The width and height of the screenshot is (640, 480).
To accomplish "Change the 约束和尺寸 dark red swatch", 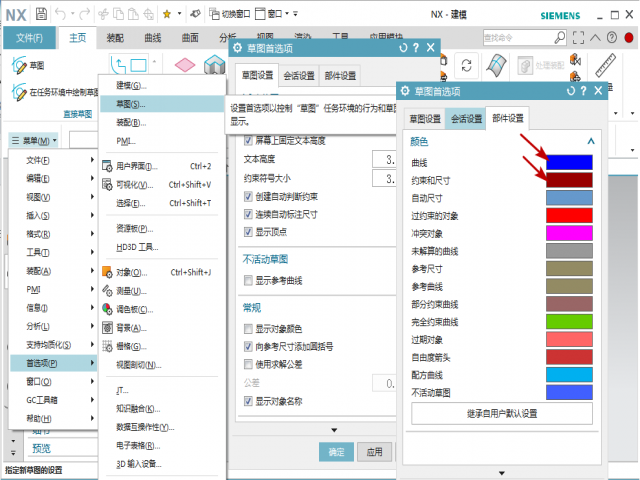I will [x=569, y=180].
